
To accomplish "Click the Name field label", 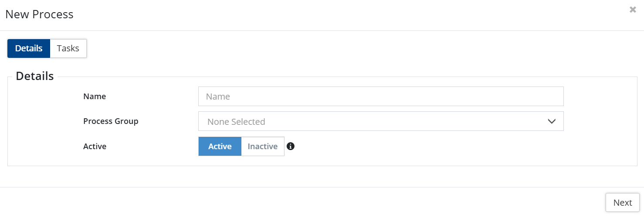I will tap(95, 97).
